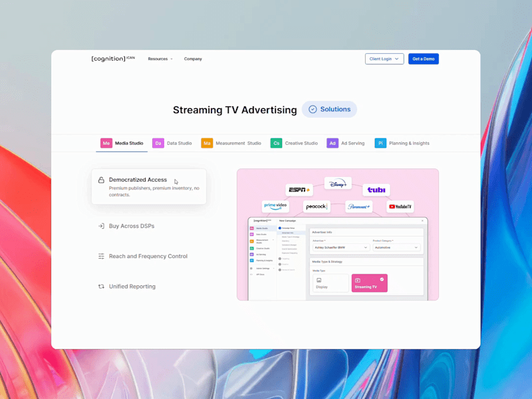Click the text 'Premium publishers, premium inventory, no contracts.'
Image resolution: width=532 pixels, height=399 pixels.
coord(154,192)
